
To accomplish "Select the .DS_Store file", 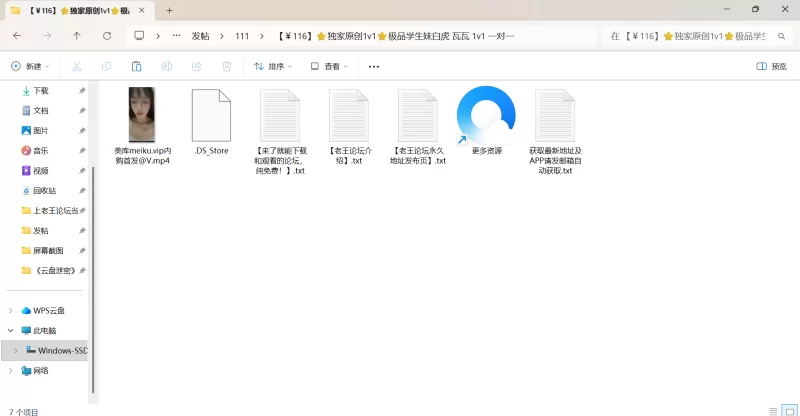I will tap(211, 122).
